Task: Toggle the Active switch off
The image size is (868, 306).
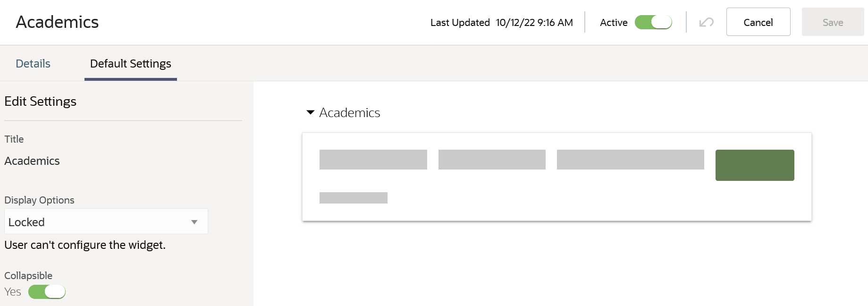Action: [653, 22]
